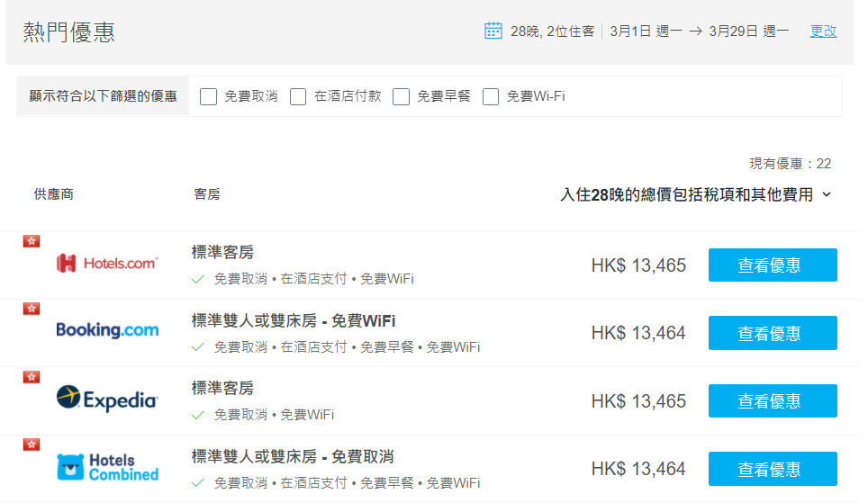Click the HotelsCombined price HK$ 13,464
This screenshot has height=503, width=868.
(x=638, y=469)
